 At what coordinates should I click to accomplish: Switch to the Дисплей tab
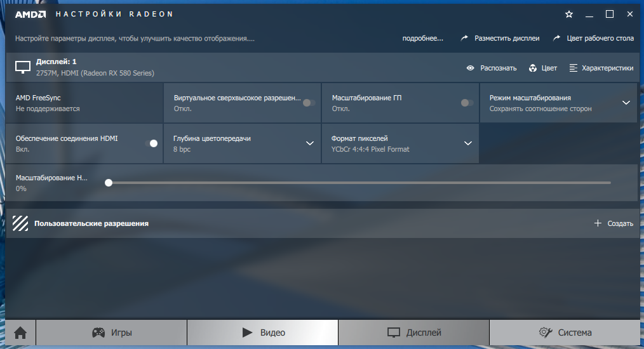point(414,333)
